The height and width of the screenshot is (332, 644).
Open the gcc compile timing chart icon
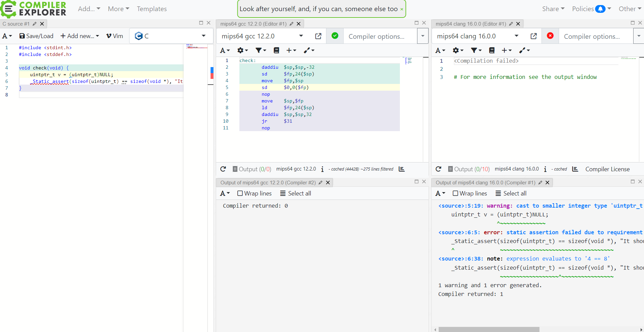click(x=402, y=169)
